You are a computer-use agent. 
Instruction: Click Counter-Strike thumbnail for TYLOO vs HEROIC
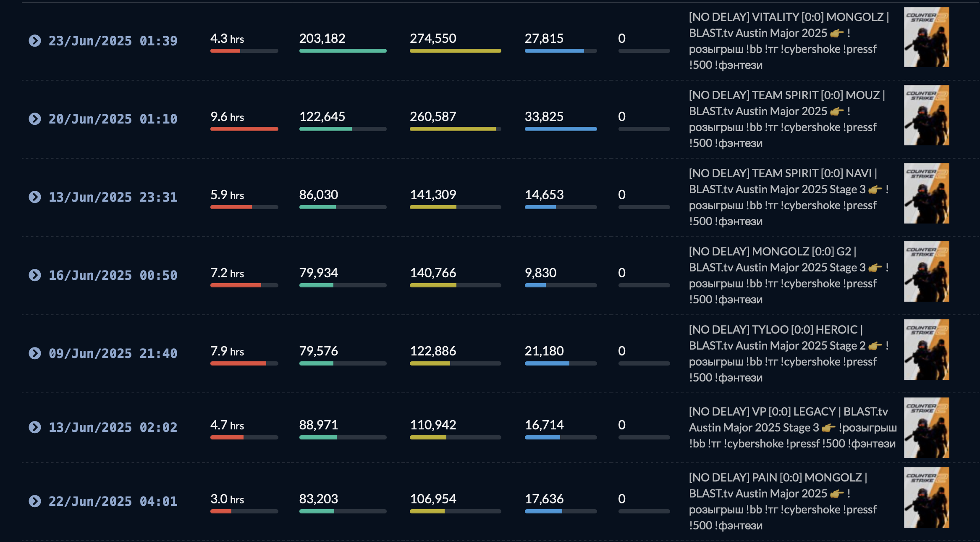926,350
